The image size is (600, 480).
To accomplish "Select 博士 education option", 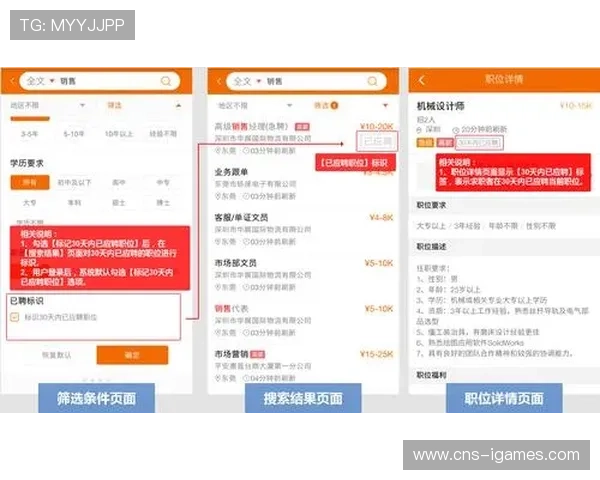I will coord(163,202).
